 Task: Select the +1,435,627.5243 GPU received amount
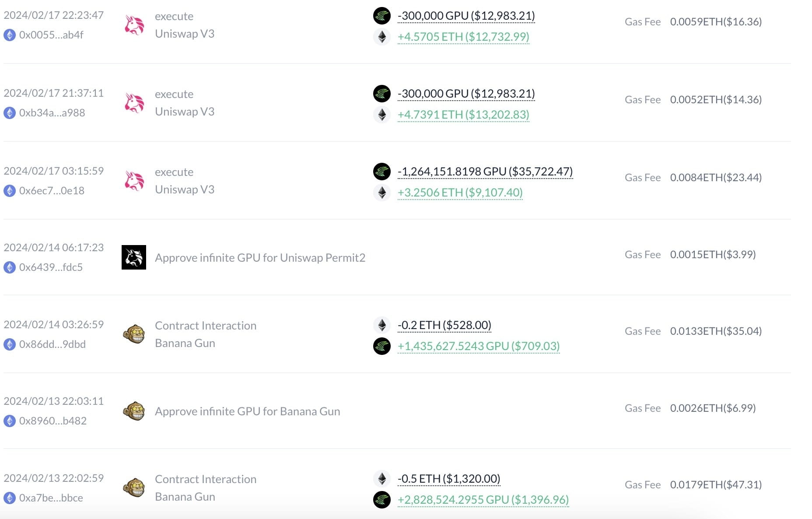tap(478, 346)
